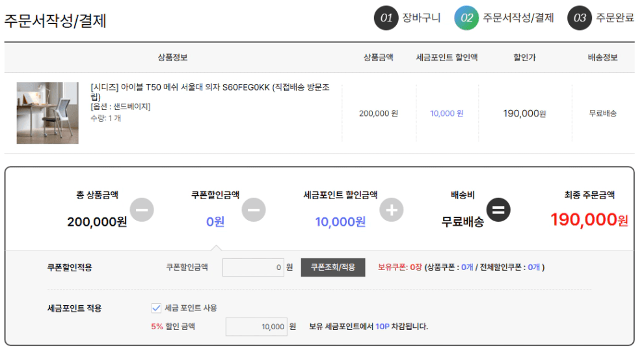
Task: Click the 5% 할인 금액 input field
Action: click(x=256, y=327)
